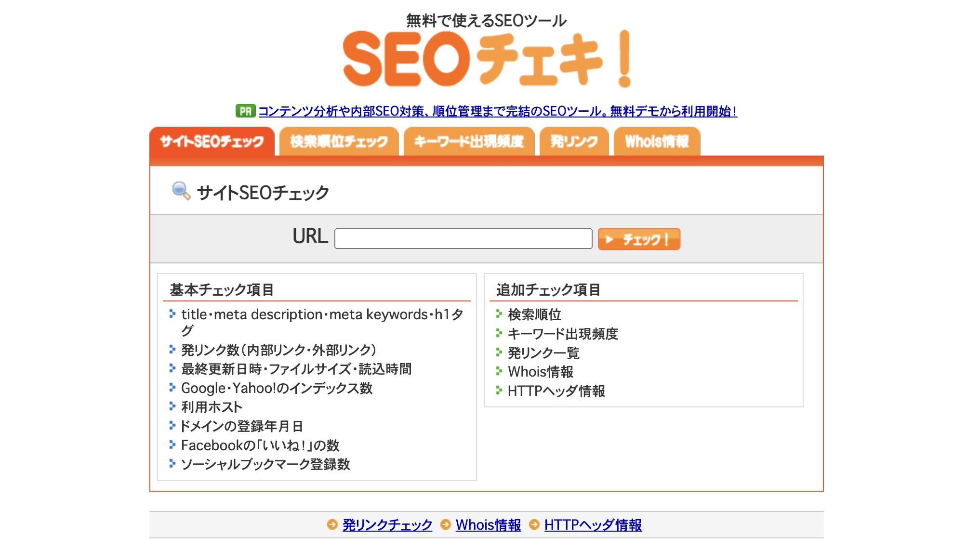Click the title・meta description item text
This screenshot has width=980, height=548.
coord(322,322)
